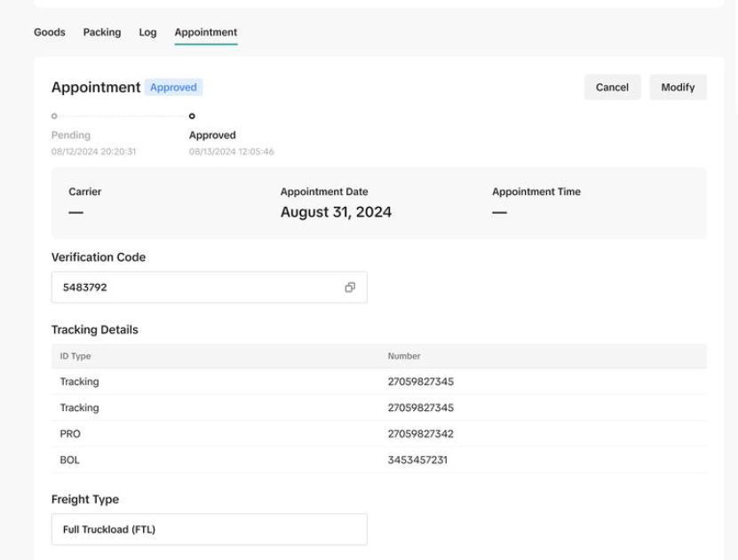The width and height of the screenshot is (738, 560).
Task: Click the Approved timestamp 08/13/2024 12:05:46
Action: (232, 152)
